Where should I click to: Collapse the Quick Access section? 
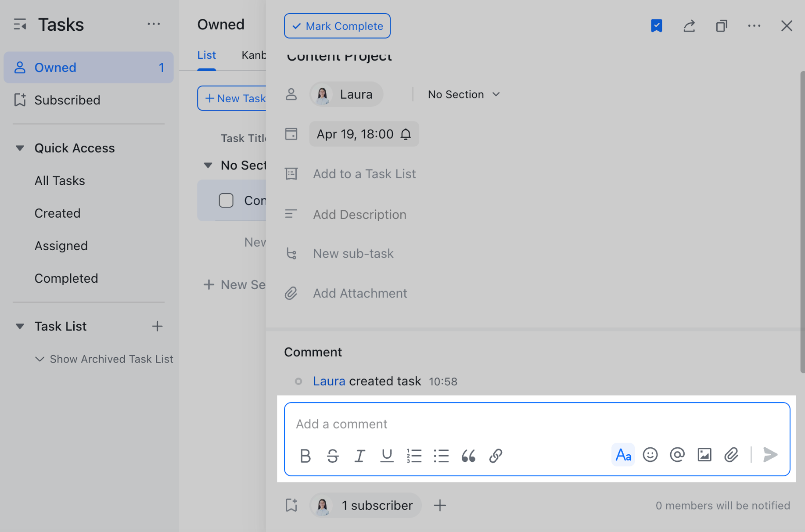(19, 148)
